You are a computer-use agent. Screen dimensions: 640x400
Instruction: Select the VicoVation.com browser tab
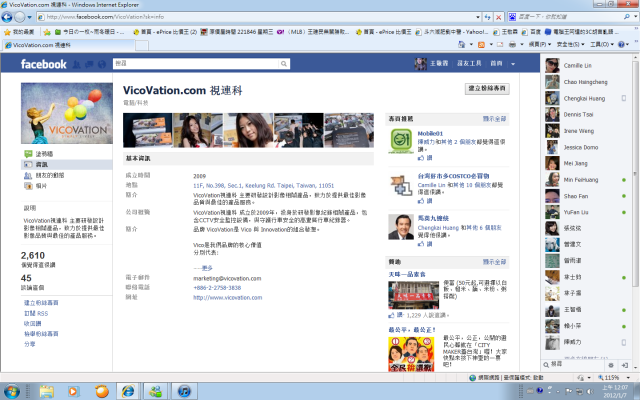pos(68,45)
